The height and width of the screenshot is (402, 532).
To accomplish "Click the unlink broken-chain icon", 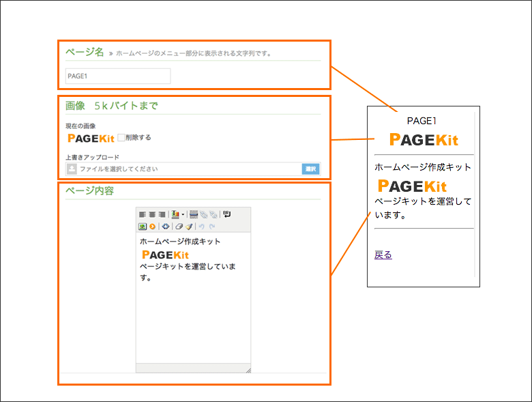I will coord(213,214).
